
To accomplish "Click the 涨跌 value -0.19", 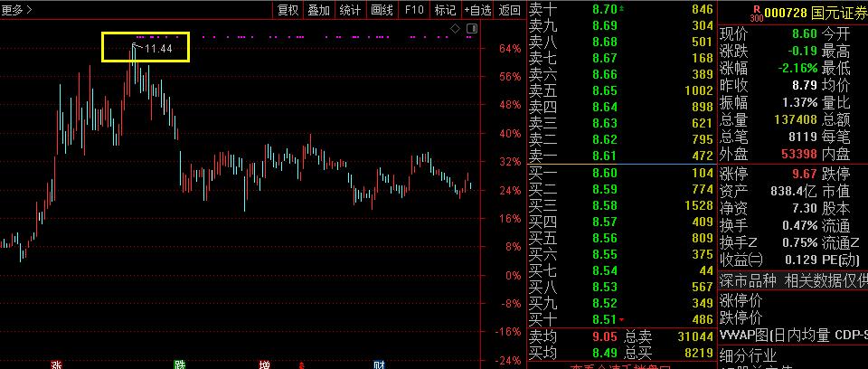I will (x=803, y=51).
